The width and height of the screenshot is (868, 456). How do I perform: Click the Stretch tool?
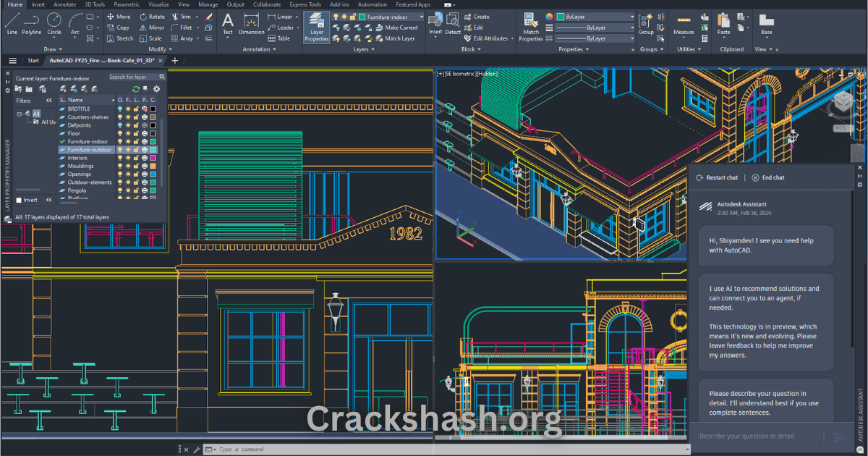[119, 38]
